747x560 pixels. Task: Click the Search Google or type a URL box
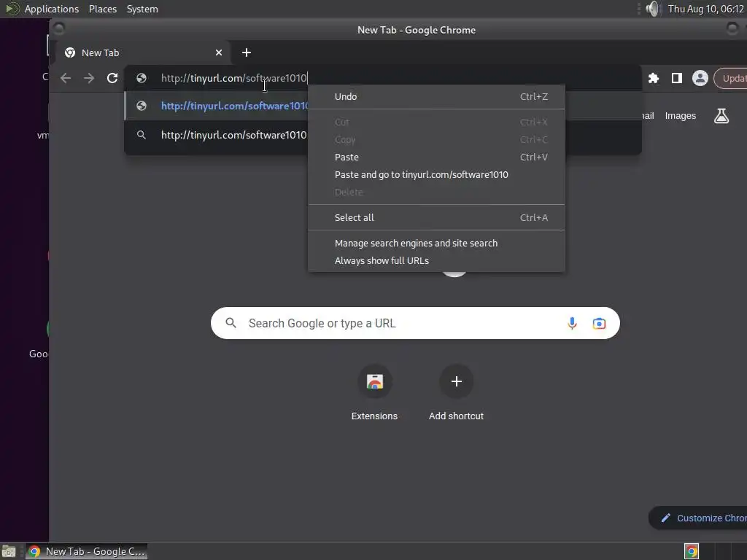[415, 323]
